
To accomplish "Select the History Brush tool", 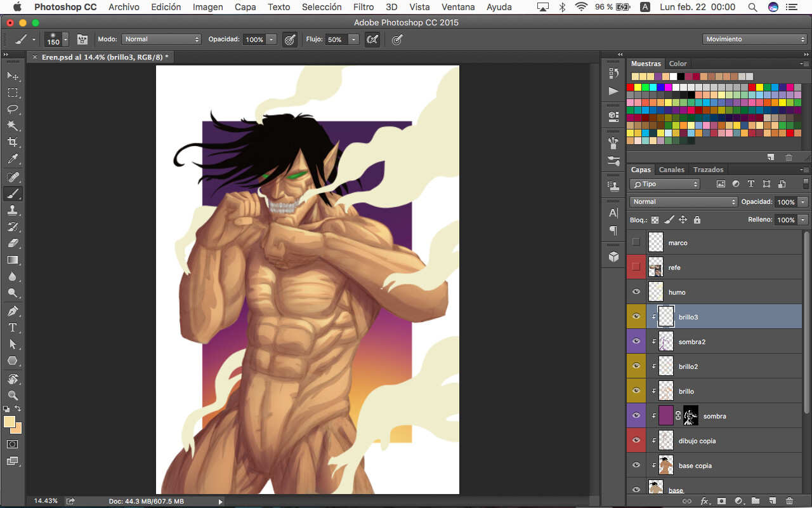I will [13, 227].
